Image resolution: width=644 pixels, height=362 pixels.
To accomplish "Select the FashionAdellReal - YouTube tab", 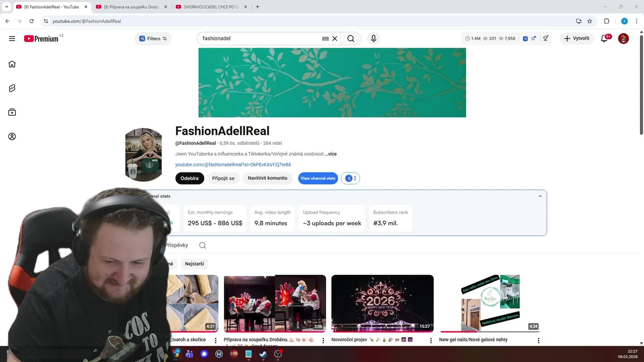I will point(51,7).
